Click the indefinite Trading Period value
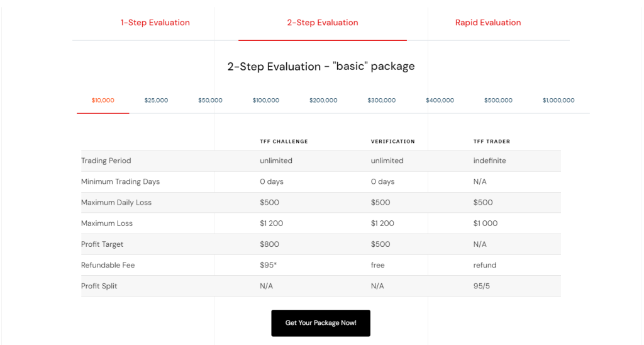Viewport: 644px width, 345px height. click(x=489, y=161)
